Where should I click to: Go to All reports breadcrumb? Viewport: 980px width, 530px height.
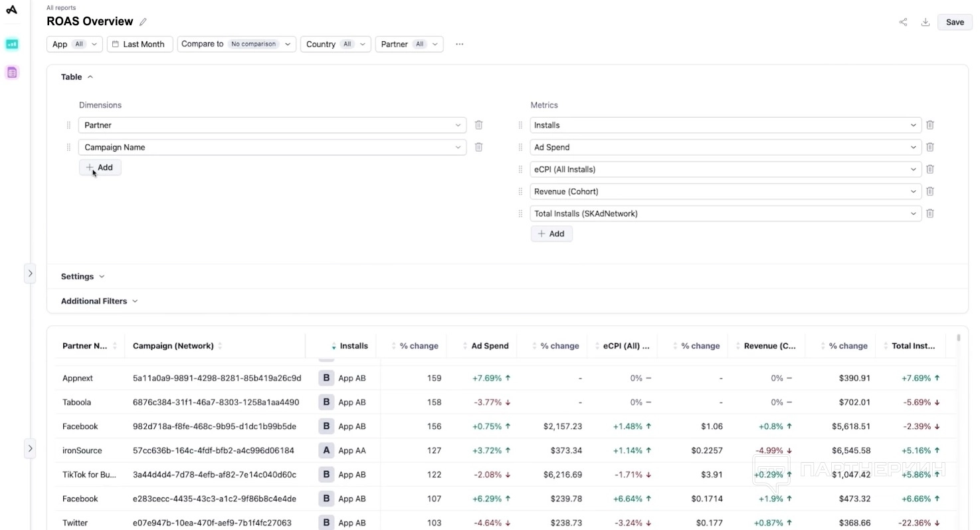61,8
